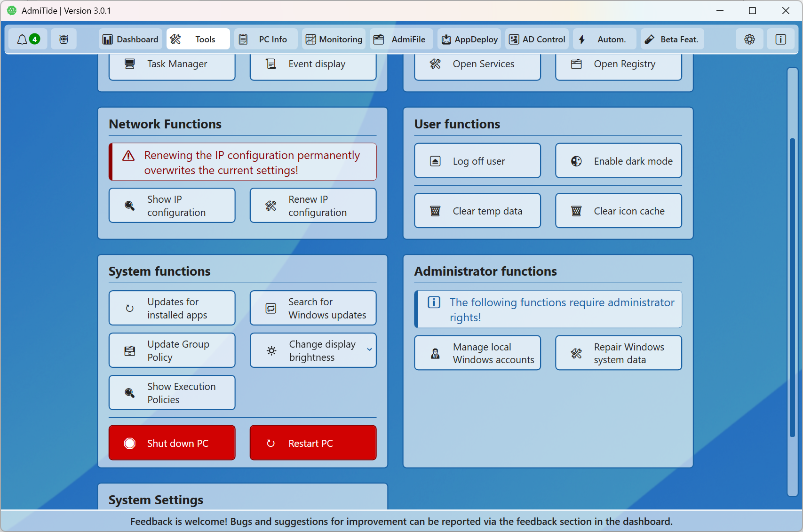Click the trash icon for Clear temp data
Viewport: 803px width, 532px height.
click(x=435, y=211)
